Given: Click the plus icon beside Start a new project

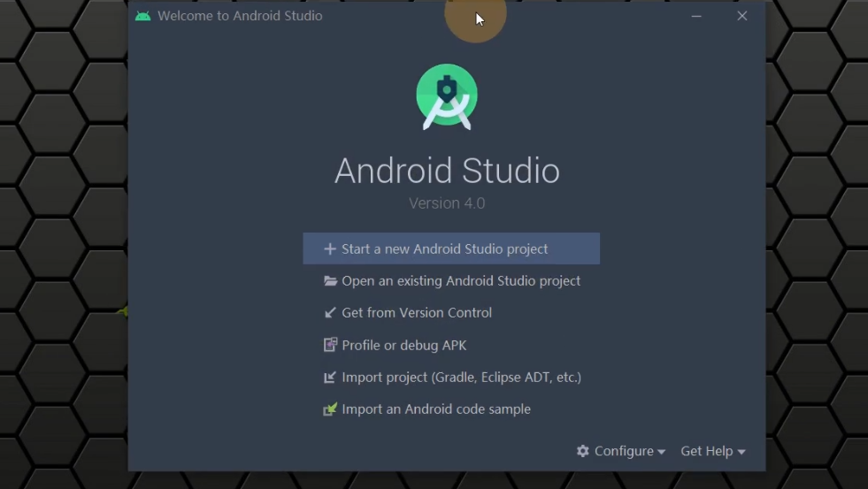Looking at the screenshot, I should pyautogui.click(x=330, y=249).
